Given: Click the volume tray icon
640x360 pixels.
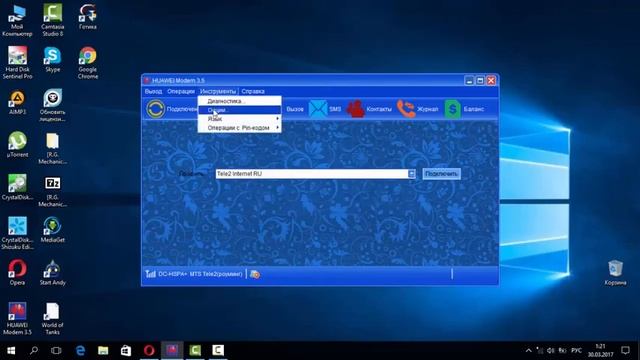Looking at the screenshot, I should point(551,350).
